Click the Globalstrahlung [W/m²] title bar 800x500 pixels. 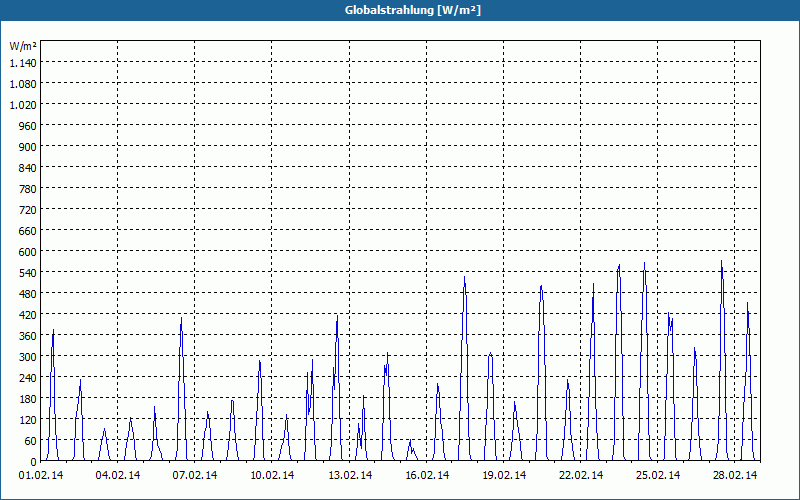pyautogui.click(x=400, y=10)
